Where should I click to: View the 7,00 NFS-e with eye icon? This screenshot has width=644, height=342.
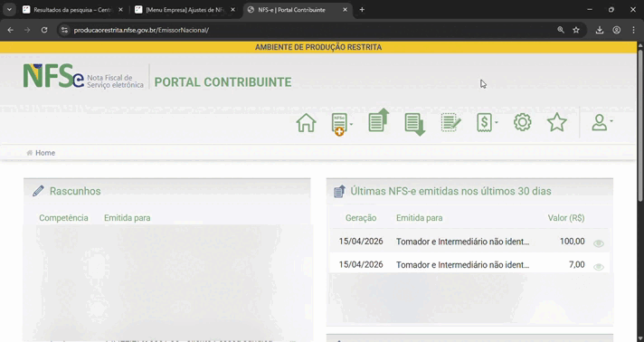click(599, 267)
